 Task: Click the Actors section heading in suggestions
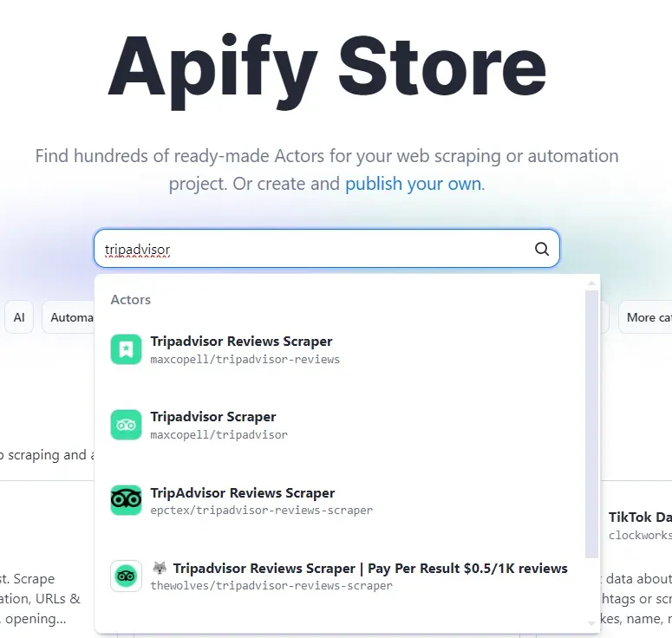[x=131, y=300]
